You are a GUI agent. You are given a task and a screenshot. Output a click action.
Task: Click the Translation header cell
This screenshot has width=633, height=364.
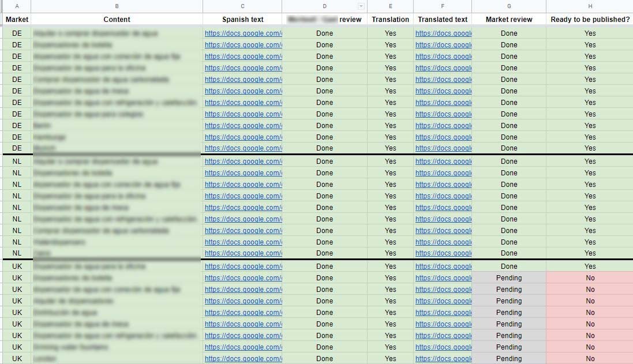click(391, 19)
